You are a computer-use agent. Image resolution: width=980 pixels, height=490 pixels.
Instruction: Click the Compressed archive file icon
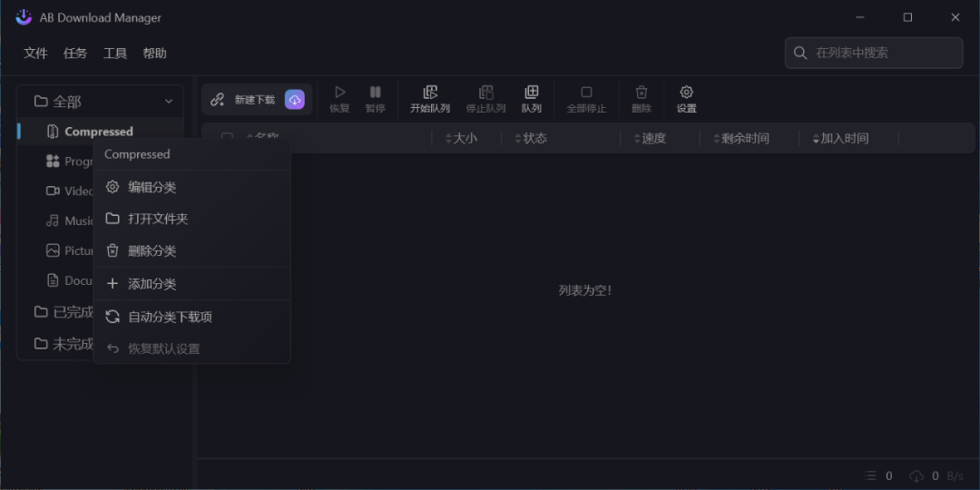pos(54,132)
